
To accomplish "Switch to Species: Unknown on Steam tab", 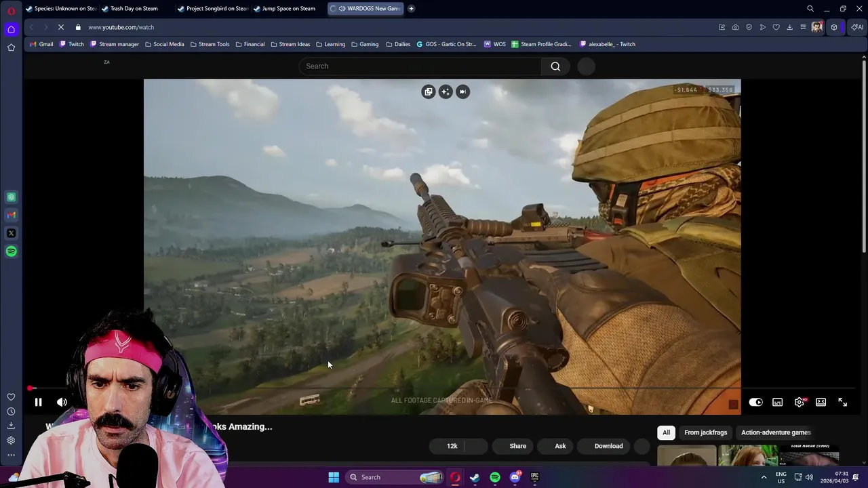I will pyautogui.click(x=61, y=9).
